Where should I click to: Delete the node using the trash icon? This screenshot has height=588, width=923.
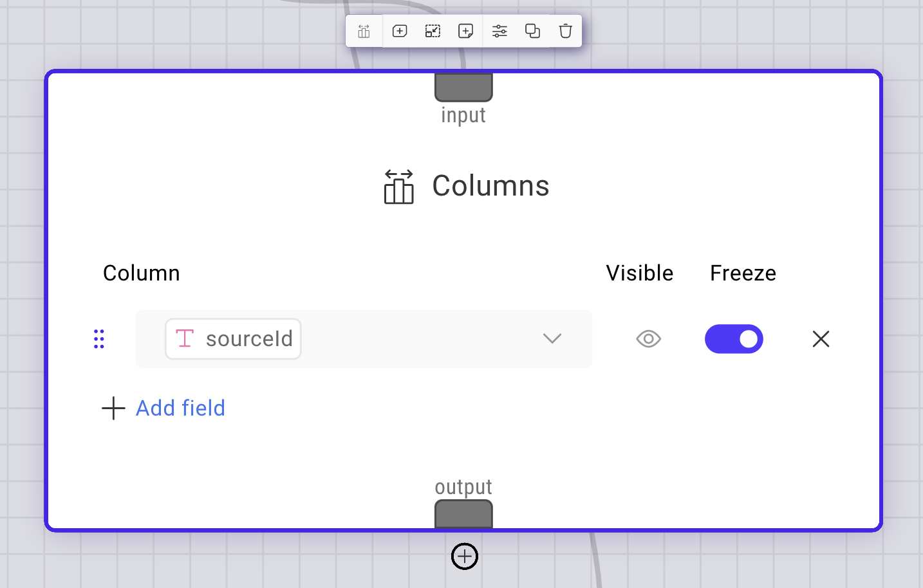click(565, 31)
